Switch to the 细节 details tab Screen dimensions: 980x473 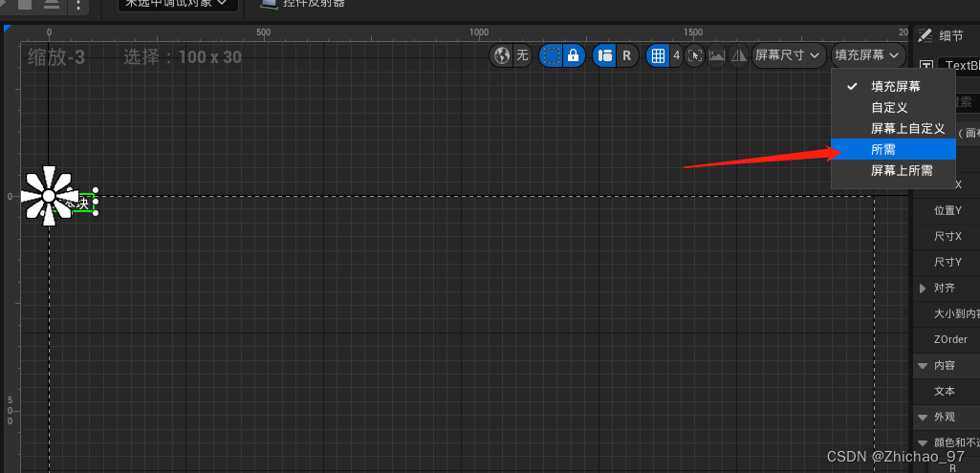950,36
